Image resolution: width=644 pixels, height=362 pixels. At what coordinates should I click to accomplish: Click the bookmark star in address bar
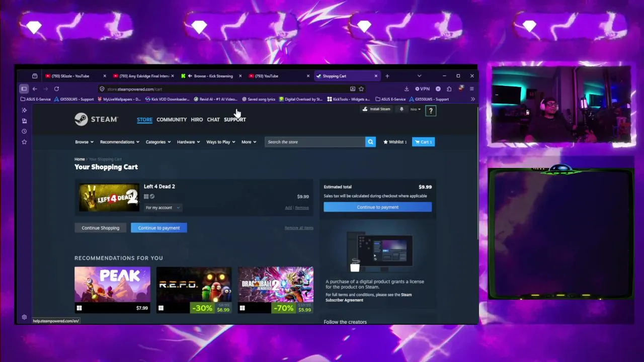361,89
